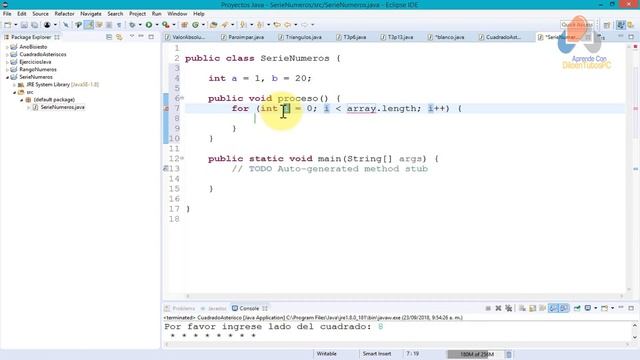Toggle Block Selection Mode toolbar icon
This screenshot has width=640, height=360.
coord(109,25)
